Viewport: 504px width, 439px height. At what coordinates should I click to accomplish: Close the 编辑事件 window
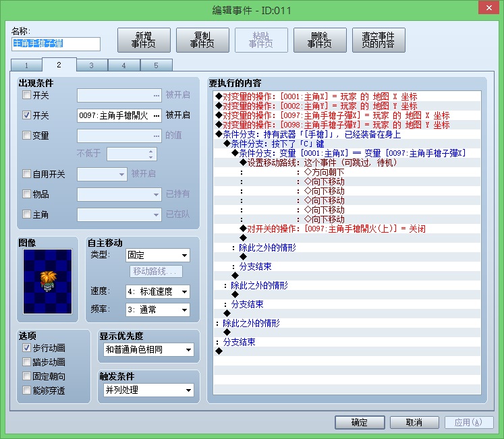(x=488, y=7)
